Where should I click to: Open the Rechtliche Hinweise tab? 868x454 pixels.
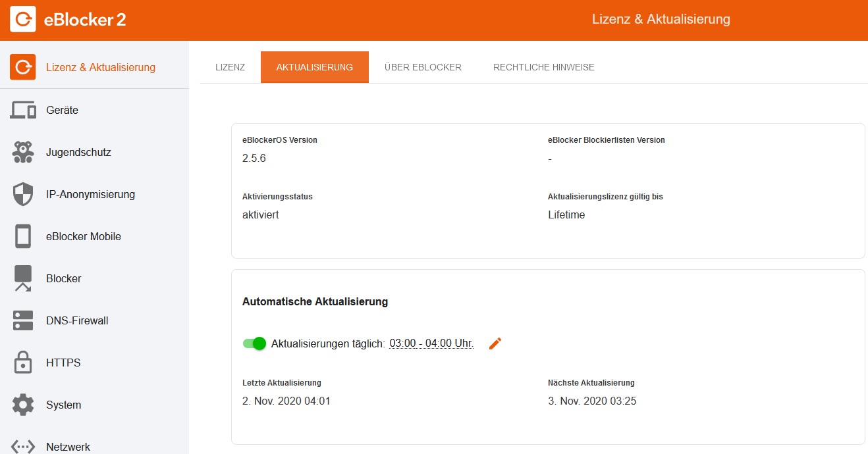544,67
